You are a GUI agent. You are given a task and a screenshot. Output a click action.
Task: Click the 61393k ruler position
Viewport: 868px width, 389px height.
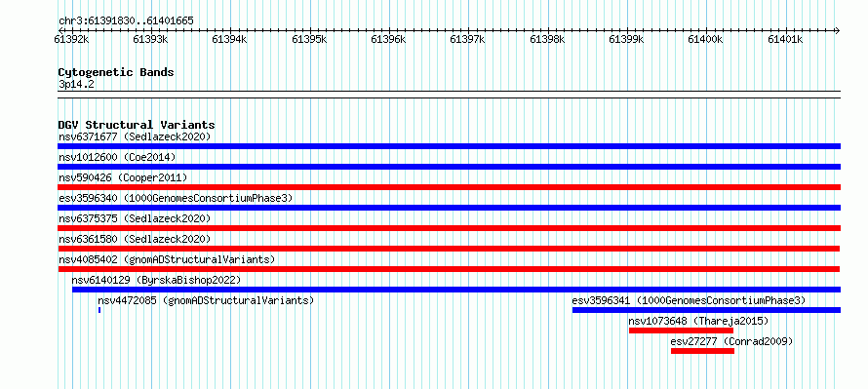[x=150, y=39]
